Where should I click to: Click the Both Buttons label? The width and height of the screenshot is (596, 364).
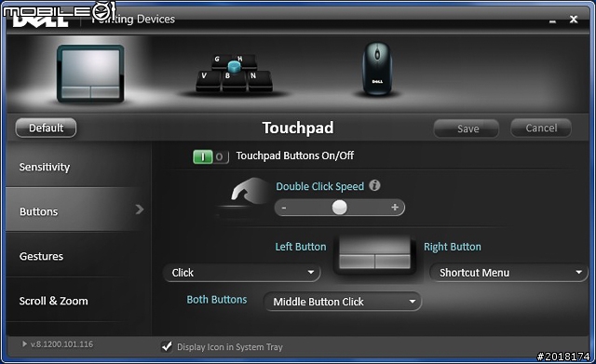tap(217, 300)
